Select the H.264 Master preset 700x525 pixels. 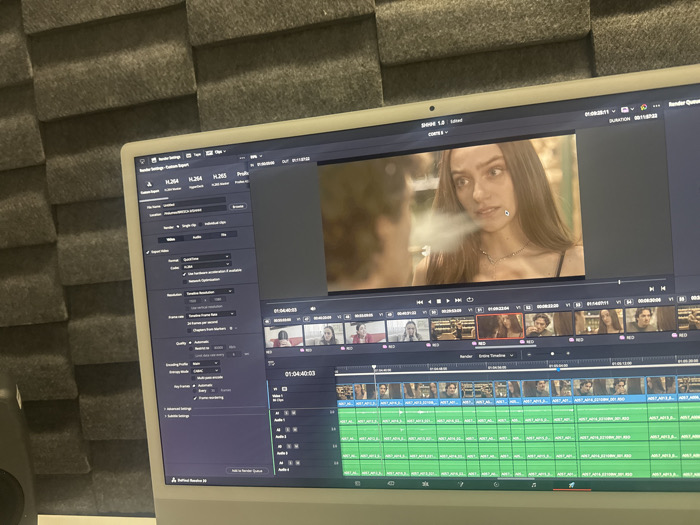click(x=172, y=184)
